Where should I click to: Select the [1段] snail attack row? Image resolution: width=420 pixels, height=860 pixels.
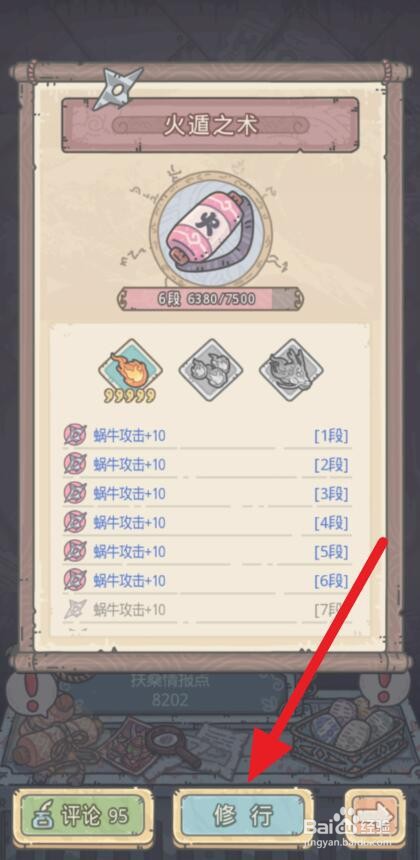(x=206, y=437)
